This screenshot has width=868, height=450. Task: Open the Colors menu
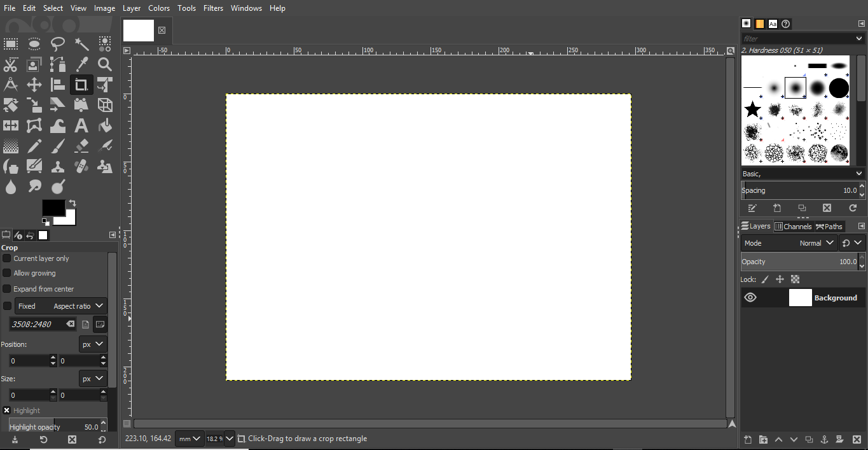(159, 8)
